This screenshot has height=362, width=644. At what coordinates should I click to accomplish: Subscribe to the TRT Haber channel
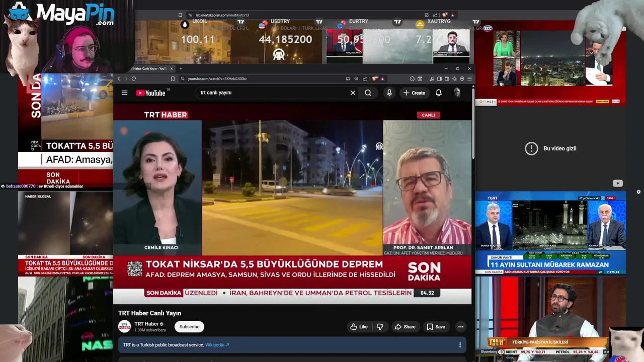click(x=189, y=327)
